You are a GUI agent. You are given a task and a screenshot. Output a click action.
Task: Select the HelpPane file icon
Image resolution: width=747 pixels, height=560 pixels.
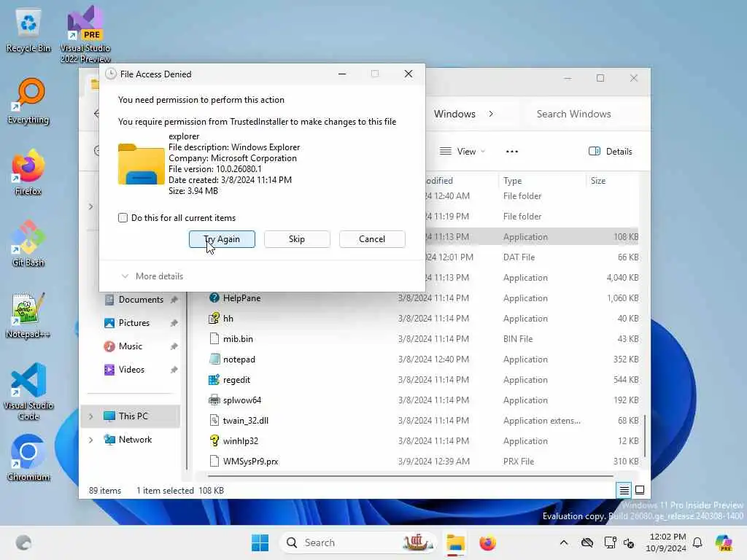(214, 297)
